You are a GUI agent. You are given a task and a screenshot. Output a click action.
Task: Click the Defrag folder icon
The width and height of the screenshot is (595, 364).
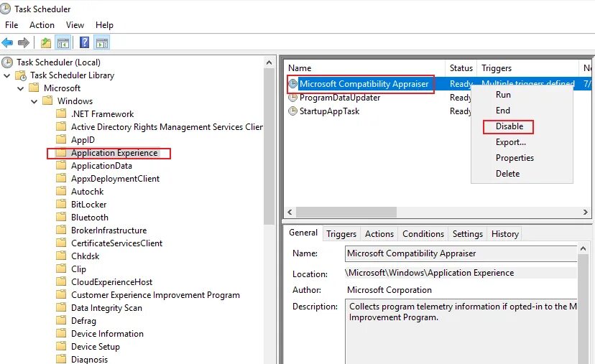point(61,320)
